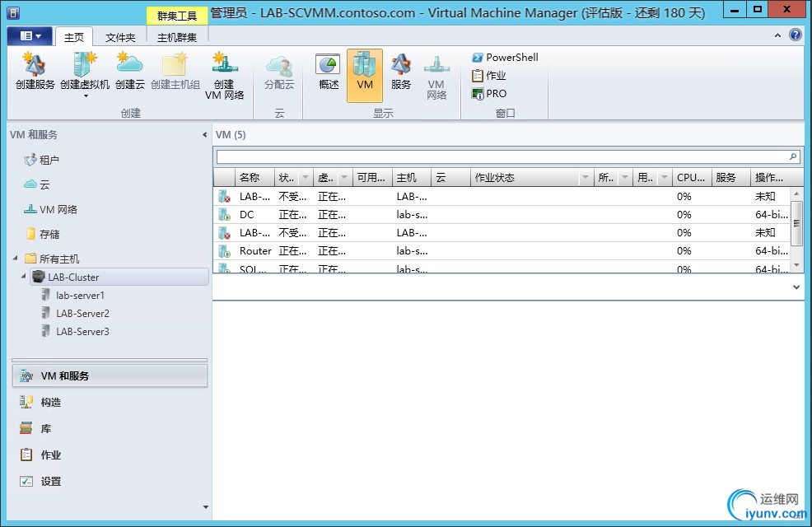Sort by the Cloud (云) column header
The height and width of the screenshot is (527, 812).
tap(450, 178)
